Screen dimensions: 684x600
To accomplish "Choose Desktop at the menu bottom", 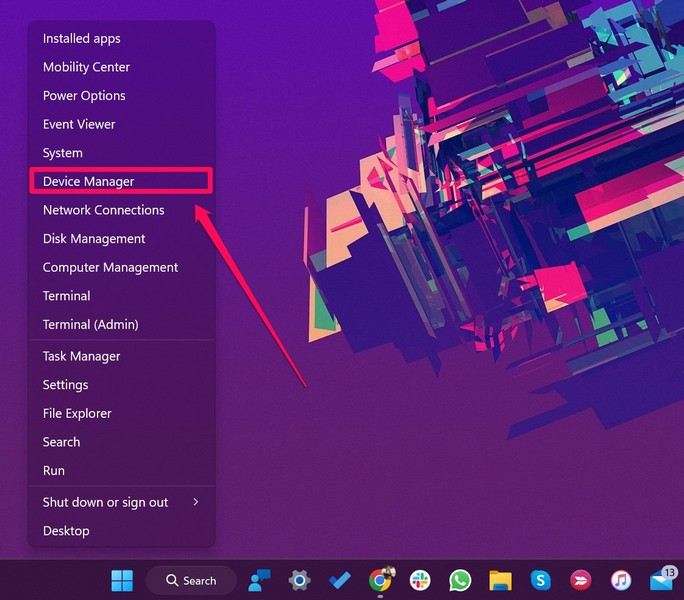I will coord(66,531).
